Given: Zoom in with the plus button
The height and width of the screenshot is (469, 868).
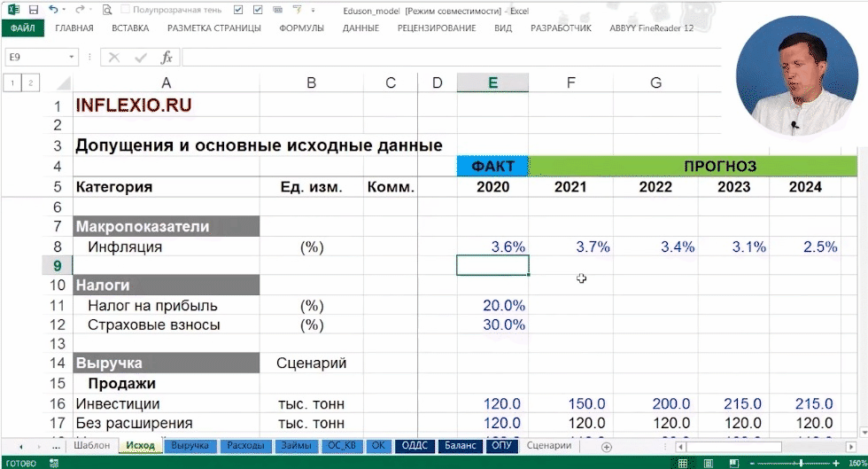Looking at the screenshot, I should pos(836,463).
